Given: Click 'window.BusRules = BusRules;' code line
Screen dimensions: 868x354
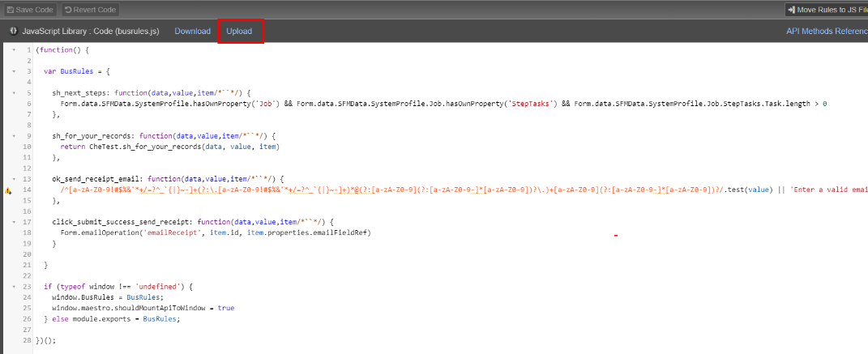Looking at the screenshot, I should coord(108,297).
